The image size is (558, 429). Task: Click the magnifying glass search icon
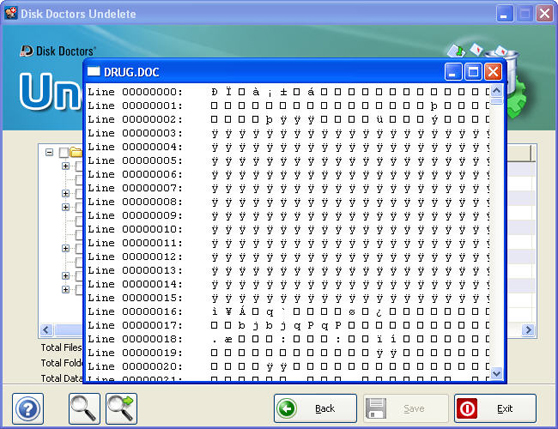tap(84, 409)
